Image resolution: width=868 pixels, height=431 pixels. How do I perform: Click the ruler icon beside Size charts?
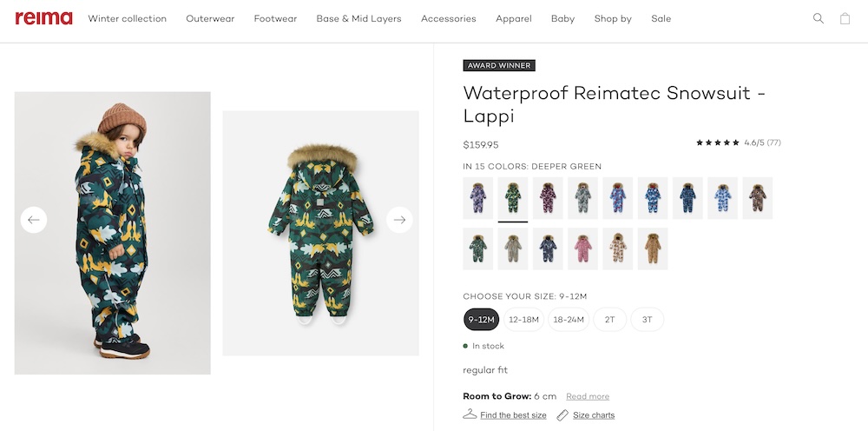pyautogui.click(x=562, y=415)
